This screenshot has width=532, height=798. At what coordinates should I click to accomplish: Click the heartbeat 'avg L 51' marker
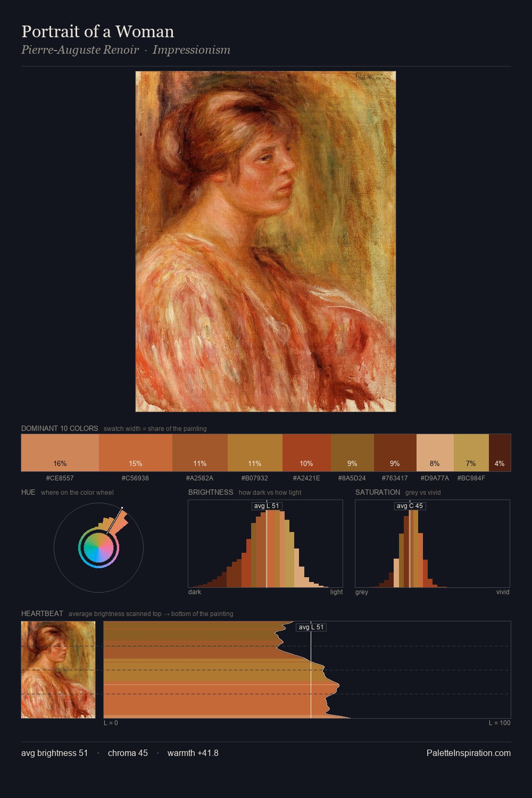[311, 627]
